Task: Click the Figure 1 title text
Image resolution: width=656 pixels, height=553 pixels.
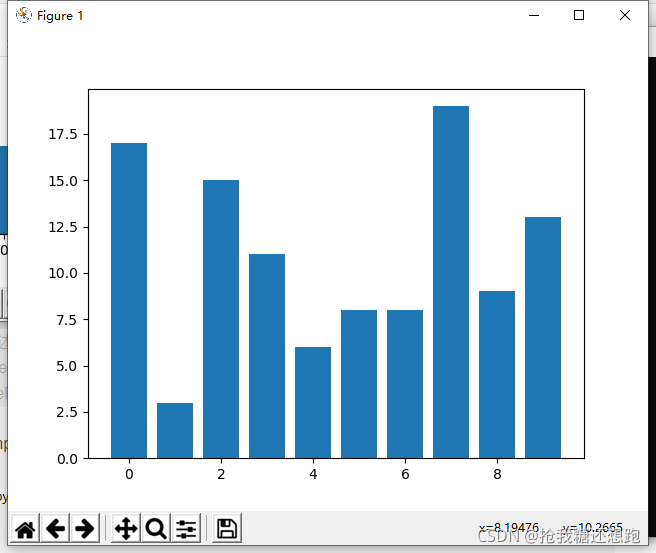Action: click(x=60, y=16)
